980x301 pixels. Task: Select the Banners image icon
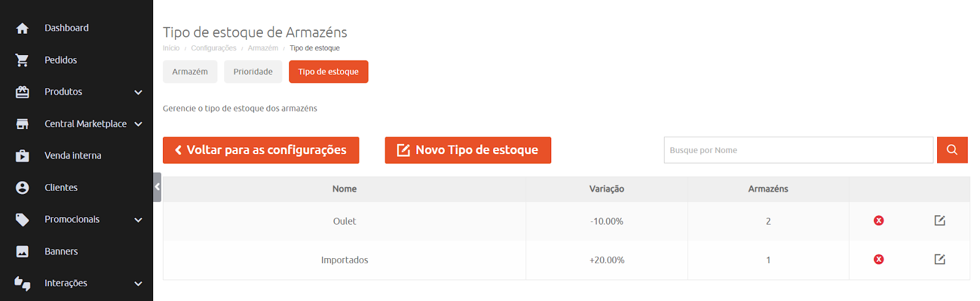23,251
